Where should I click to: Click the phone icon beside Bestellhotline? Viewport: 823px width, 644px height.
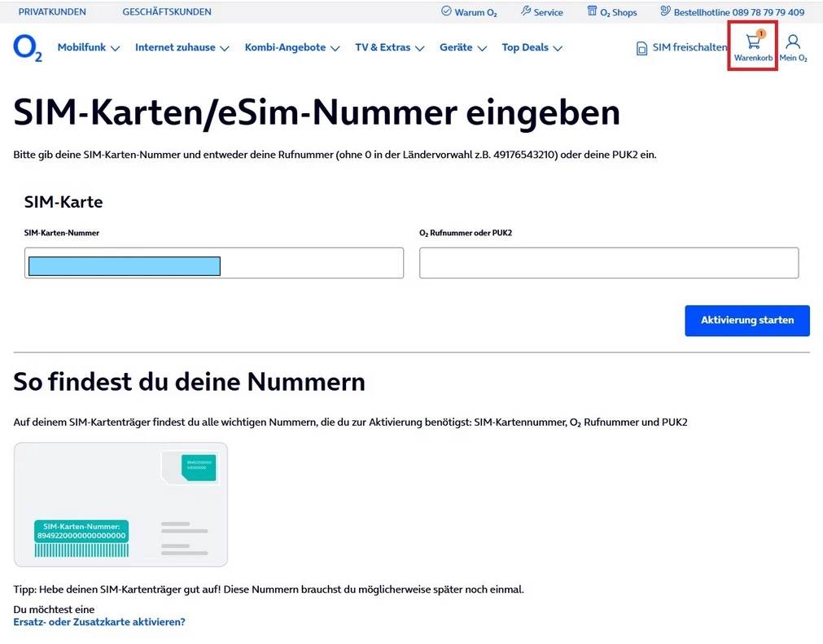(665, 11)
